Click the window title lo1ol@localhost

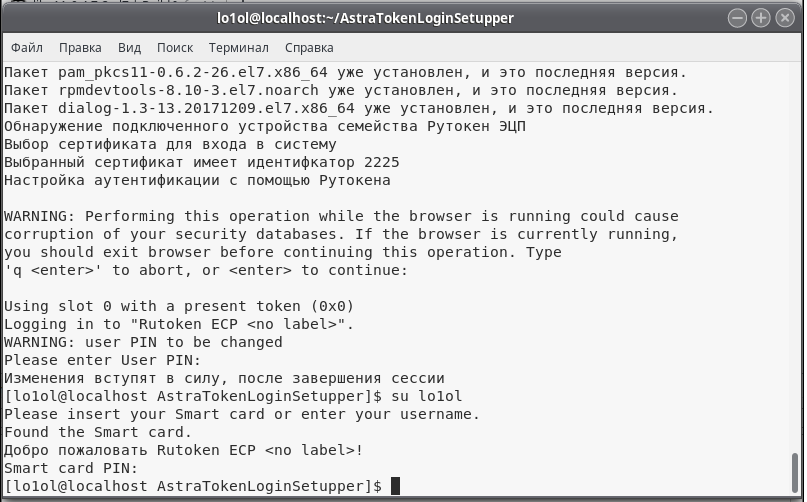[365, 18]
